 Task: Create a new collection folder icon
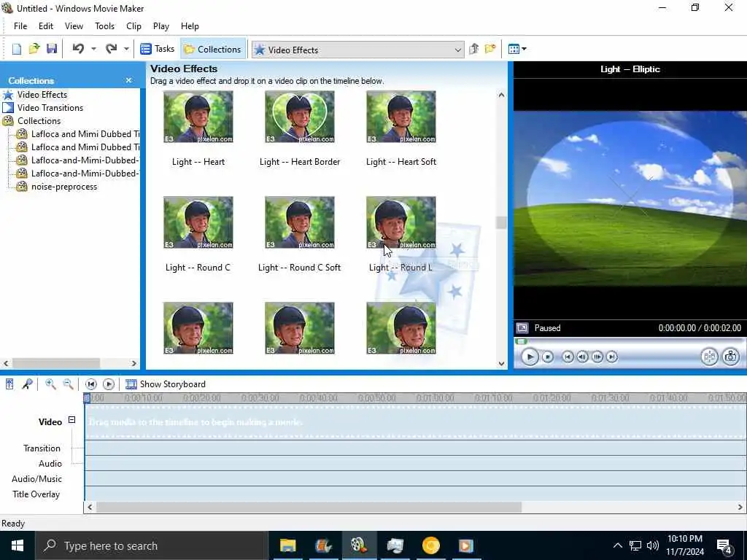(490, 49)
